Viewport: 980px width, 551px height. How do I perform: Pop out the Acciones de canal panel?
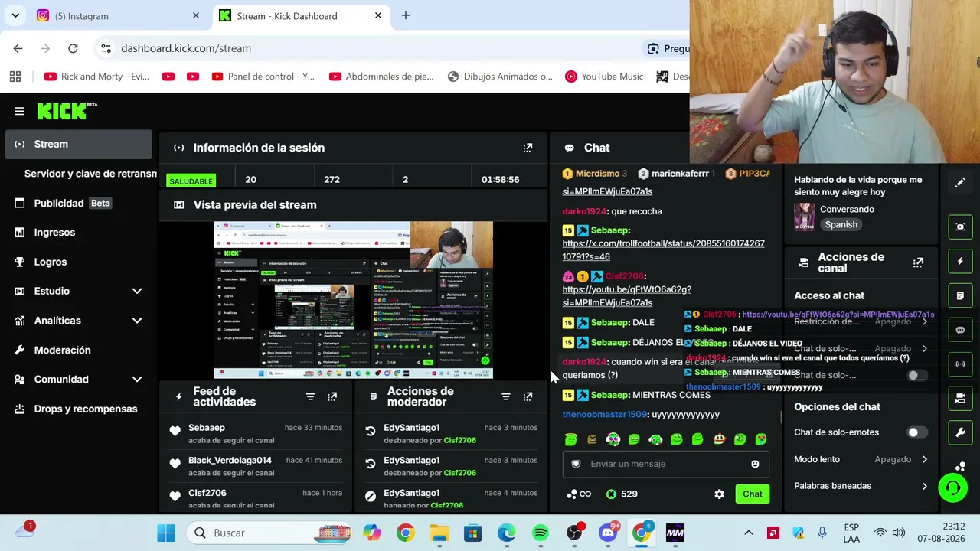coord(918,262)
